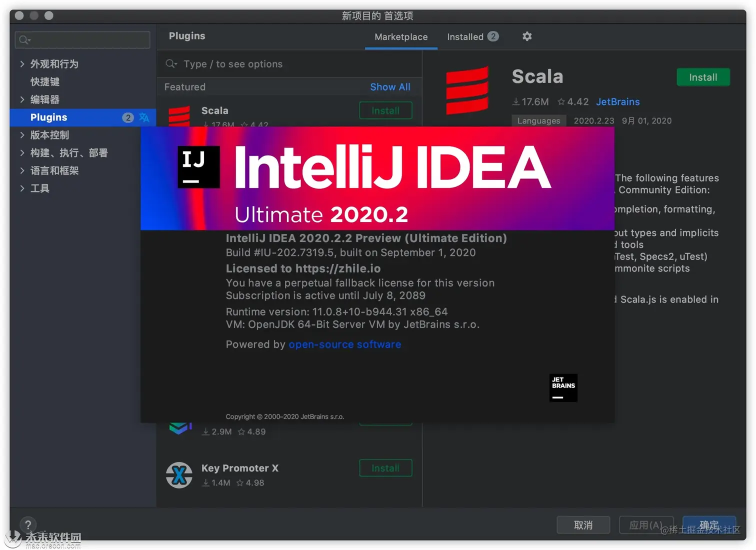Screen dimensions: 756x550
Task: Click the 应用(A) apply button
Action: [x=646, y=525]
